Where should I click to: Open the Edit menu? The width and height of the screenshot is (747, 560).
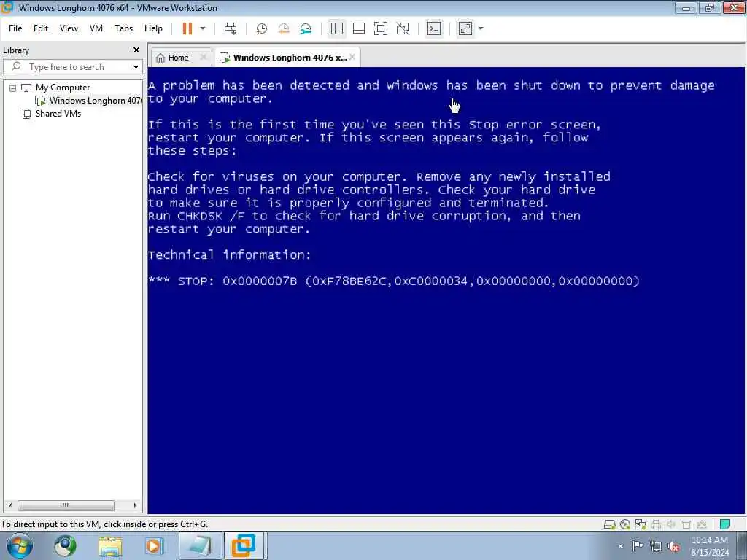tap(41, 28)
